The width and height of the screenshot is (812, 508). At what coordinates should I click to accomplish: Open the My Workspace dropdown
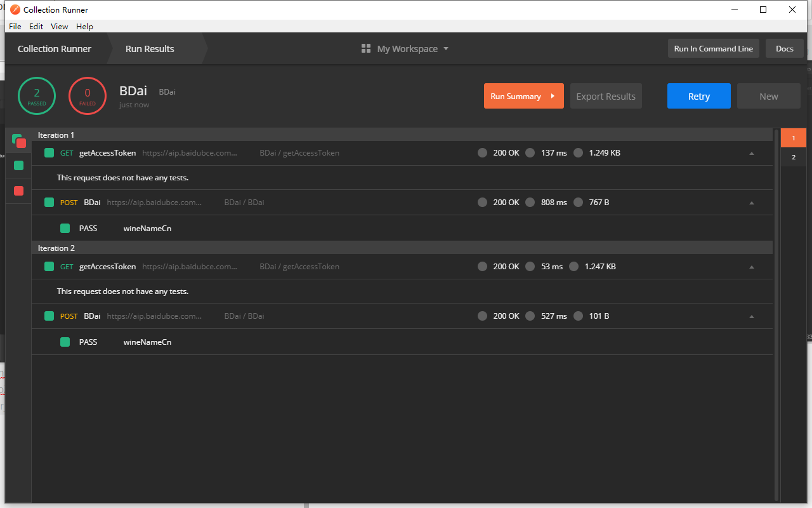pyautogui.click(x=412, y=49)
